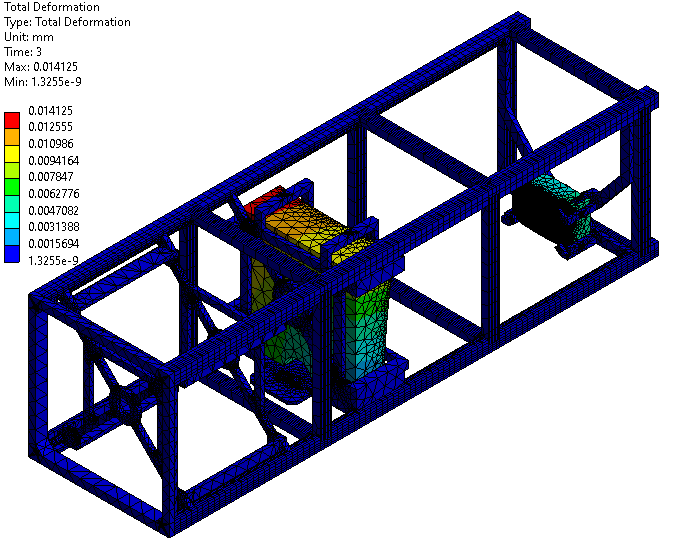Image resolution: width=678 pixels, height=546 pixels.
Task: Click the 0.0031388 legend value
Action: pos(57,227)
